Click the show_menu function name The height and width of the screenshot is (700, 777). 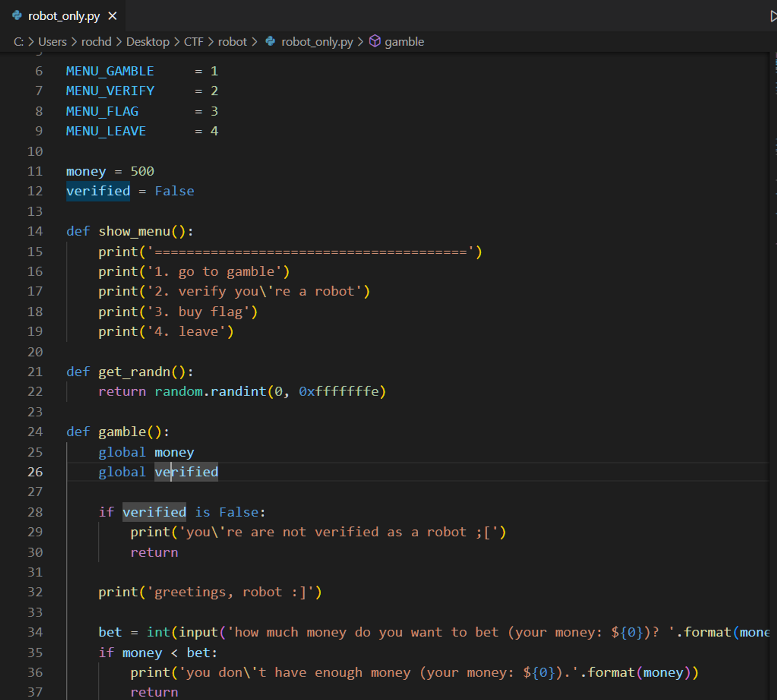click(x=134, y=231)
